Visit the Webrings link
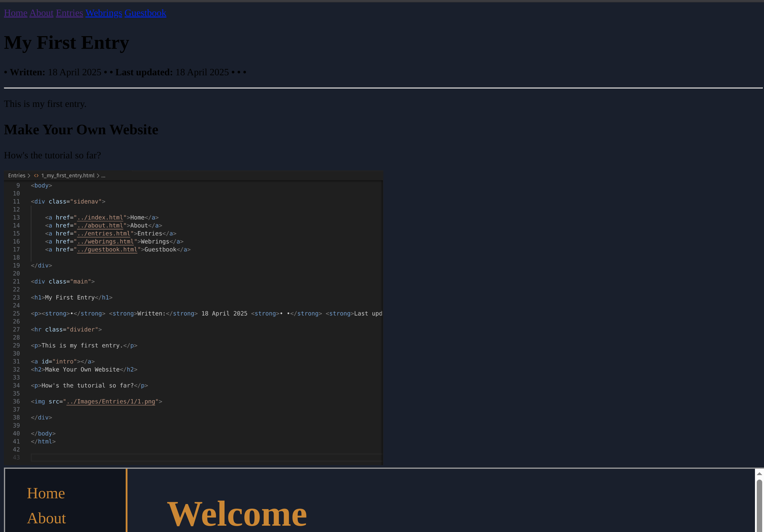764x532 pixels. (103, 13)
